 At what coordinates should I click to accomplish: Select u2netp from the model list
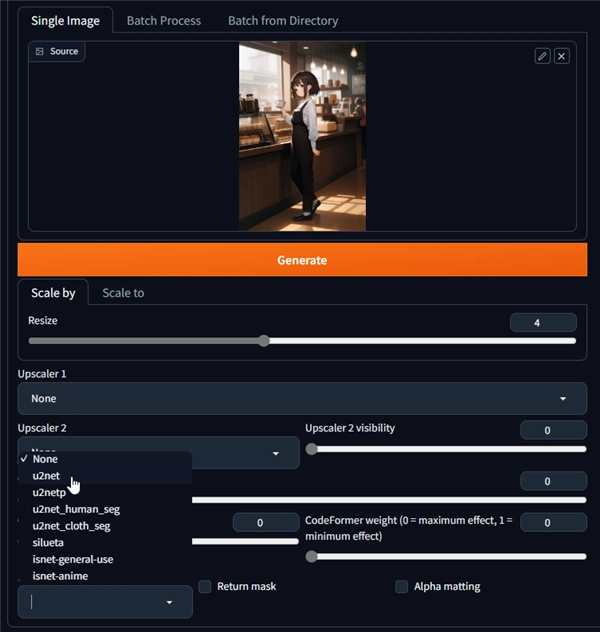click(105, 493)
